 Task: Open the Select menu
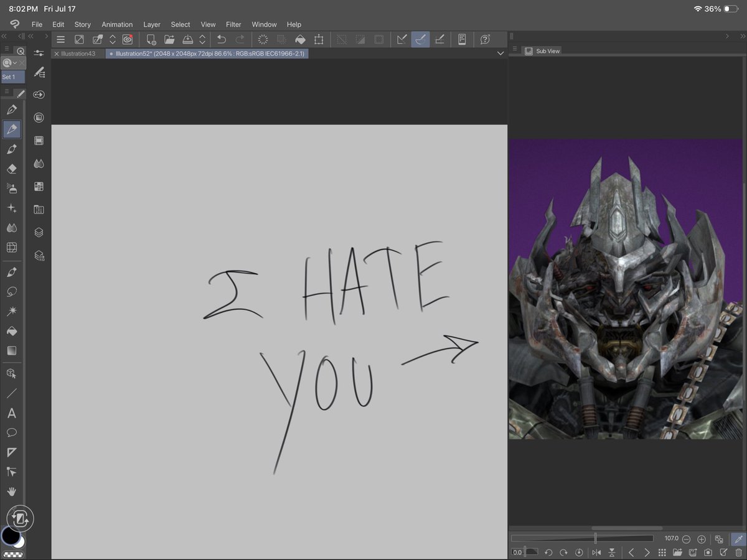coord(181,24)
